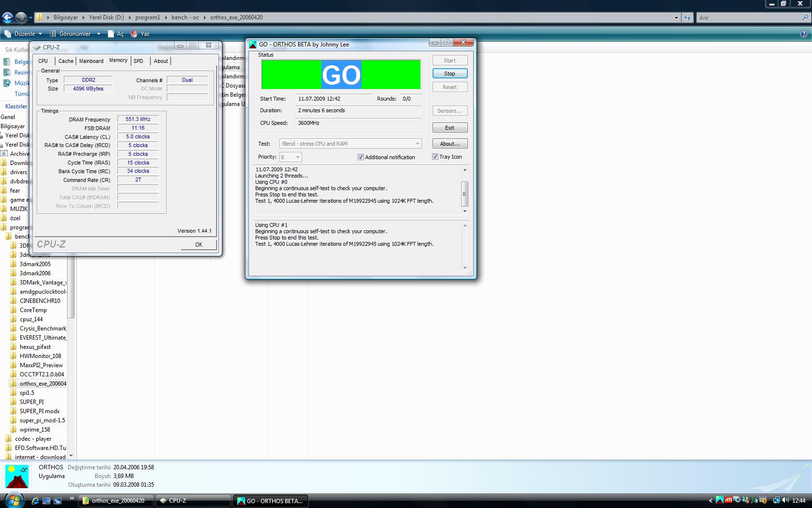Open volume speaker tray icon
This screenshot has height=508, width=812.
[x=786, y=500]
